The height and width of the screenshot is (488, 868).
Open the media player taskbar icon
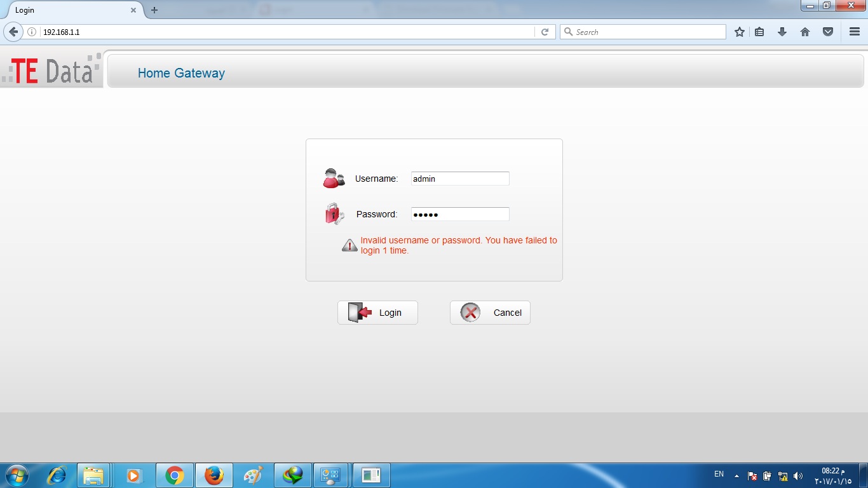pos(133,475)
